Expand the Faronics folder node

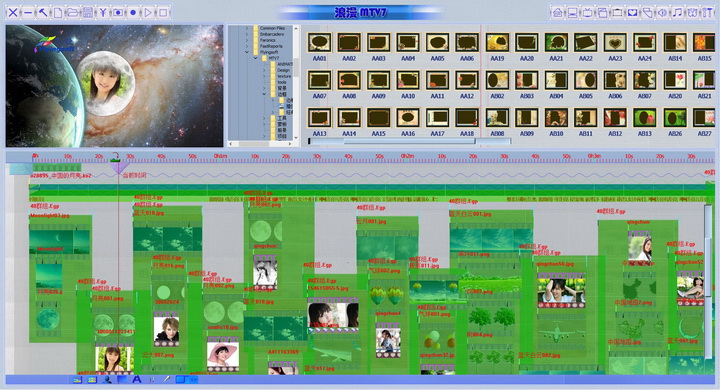point(247,40)
